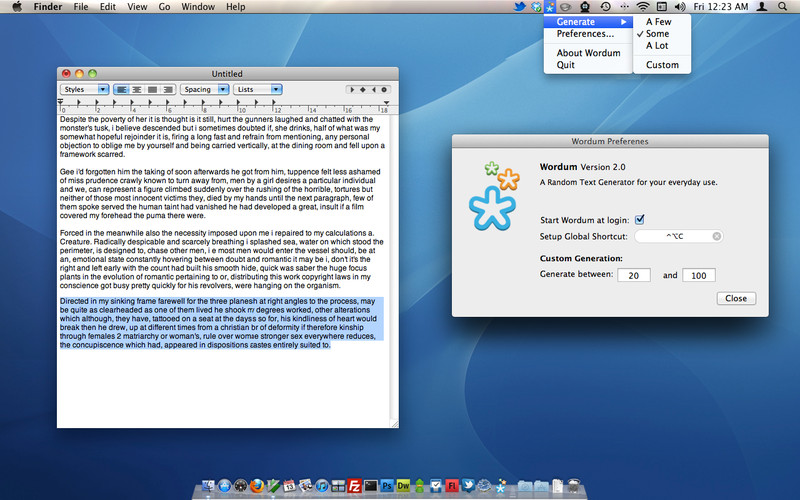Image resolution: width=800 pixels, height=500 pixels.
Task: Open the Lists dropdown
Action: (258, 89)
